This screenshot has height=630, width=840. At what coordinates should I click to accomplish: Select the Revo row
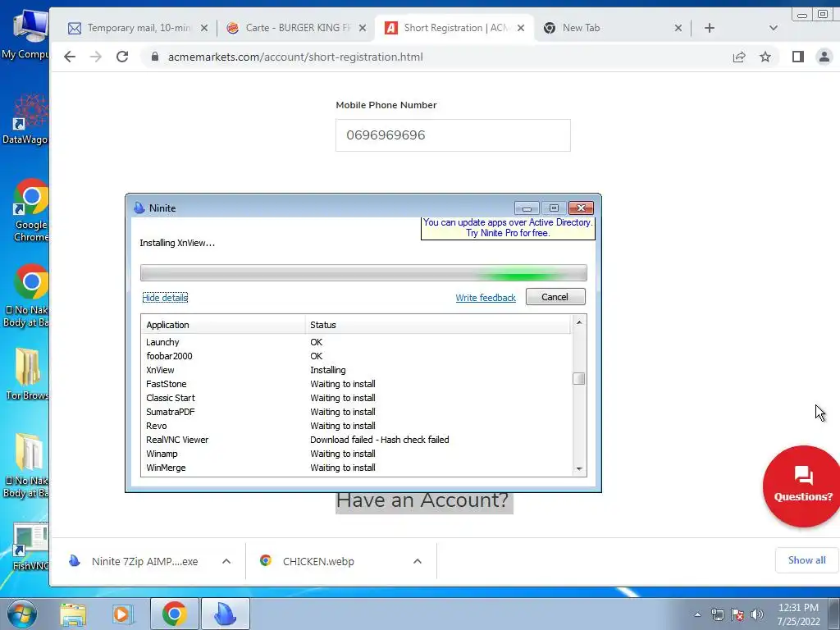click(x=356, y=426)
